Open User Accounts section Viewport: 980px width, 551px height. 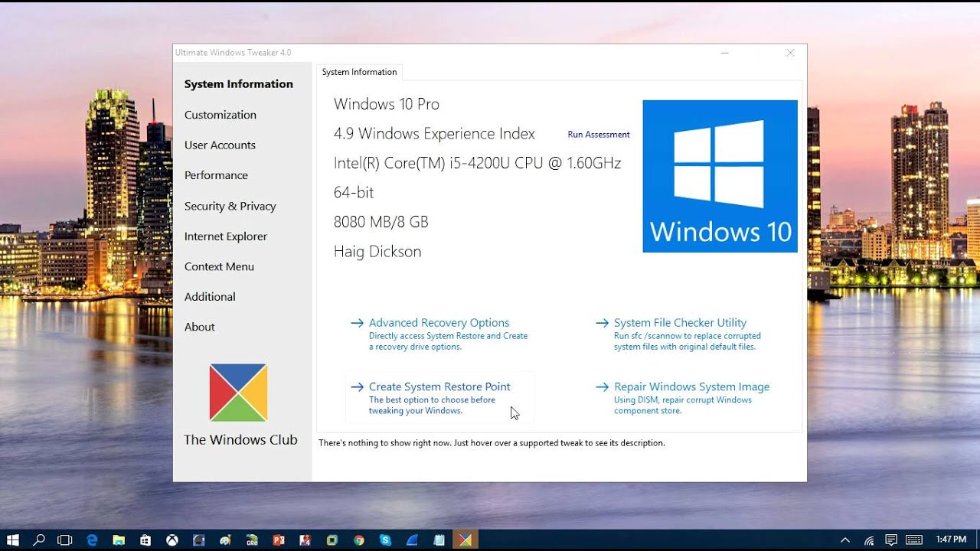[220, 145]
